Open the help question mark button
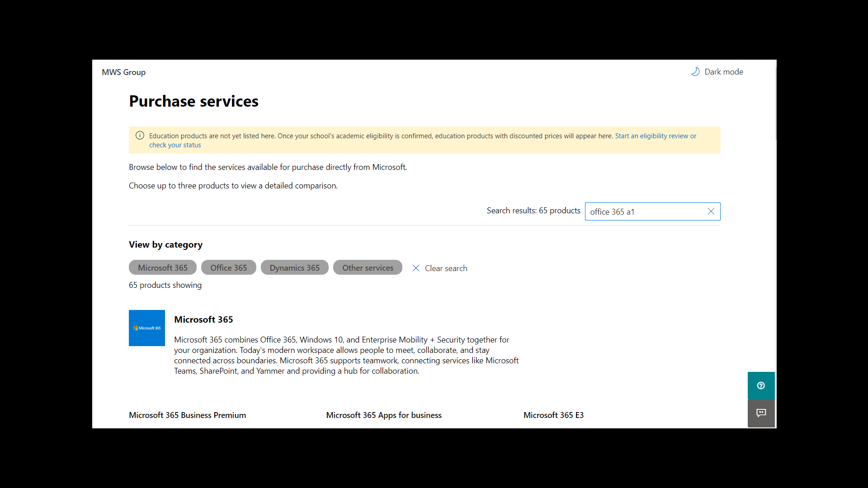 tap(761, 385)
